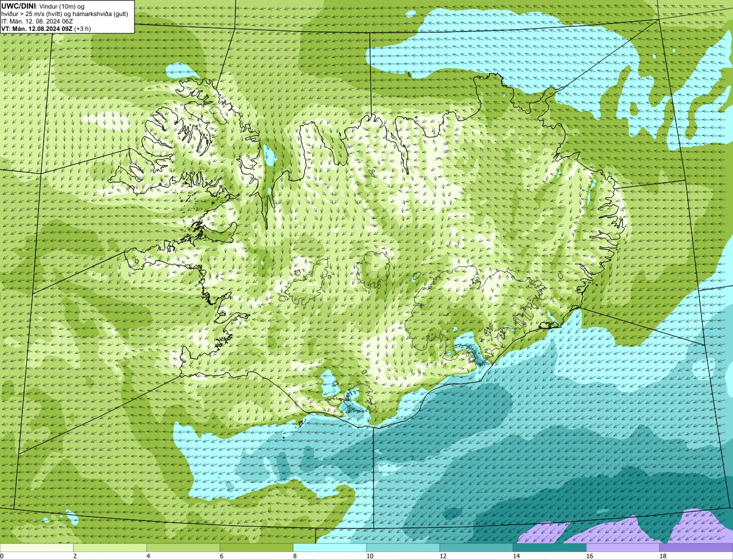
Task: Click the legend swatch above 18 m/s
Action: point(696,547)
